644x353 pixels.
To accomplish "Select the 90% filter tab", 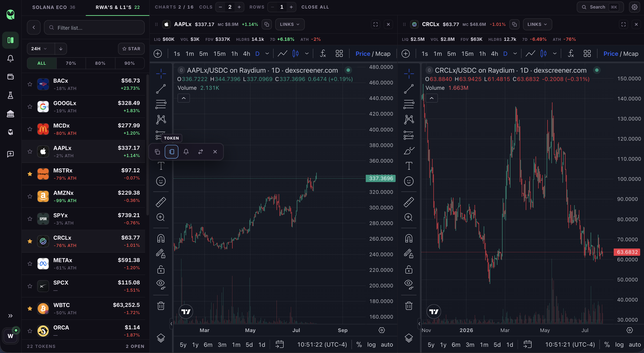I will click(130, 63).
